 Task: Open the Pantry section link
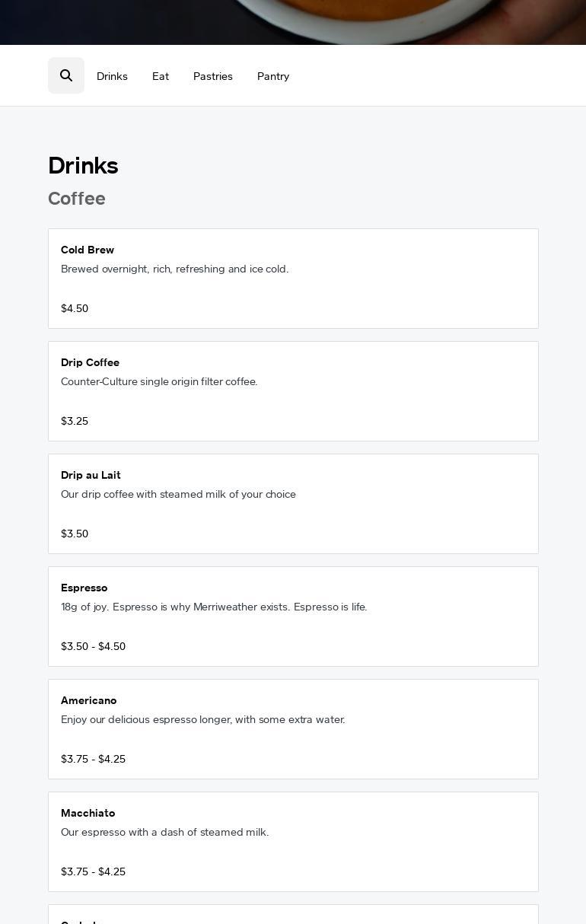[273, 76]
